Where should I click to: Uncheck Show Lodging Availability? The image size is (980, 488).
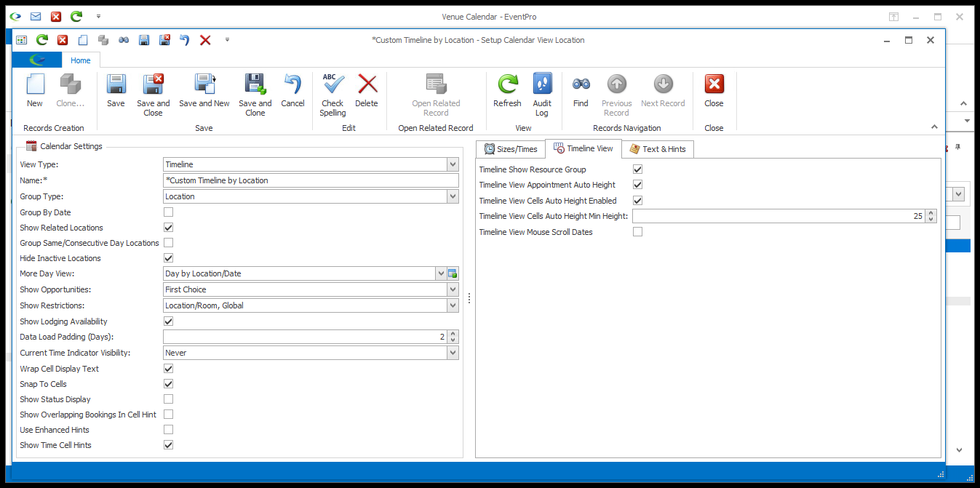tap(168, 321)
